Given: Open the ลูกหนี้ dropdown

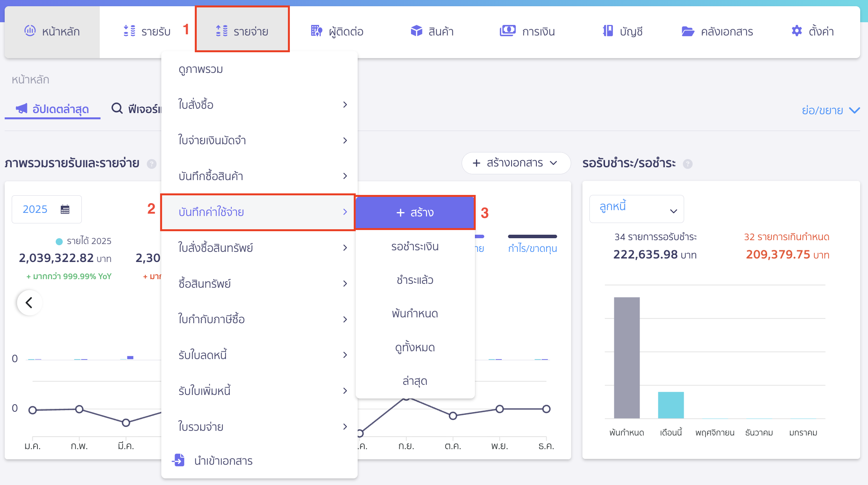Looking at the screenshot, I should 637,209.
